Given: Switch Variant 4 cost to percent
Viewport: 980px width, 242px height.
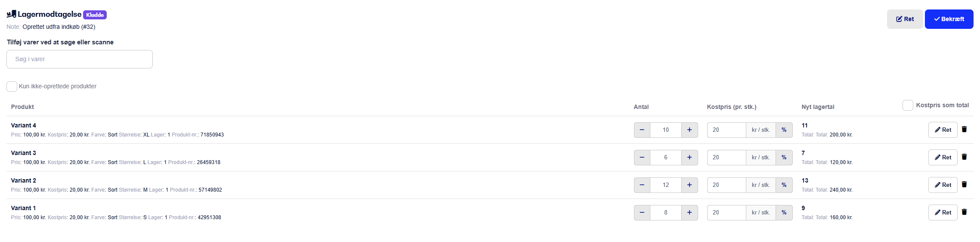Looking at the screenshot, I should click(x=784, y=130).
